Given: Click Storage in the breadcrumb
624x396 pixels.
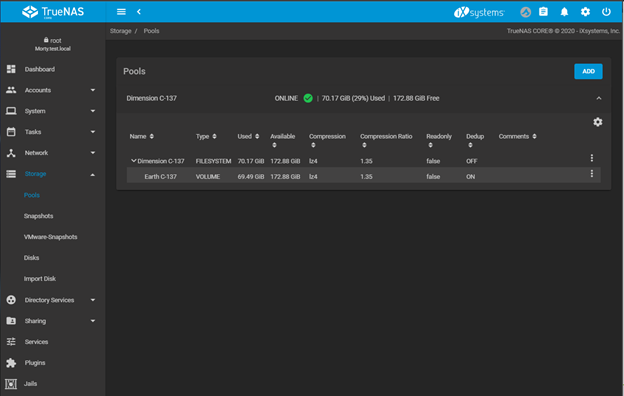Looking at the screenshot, I should pos(121,31).
